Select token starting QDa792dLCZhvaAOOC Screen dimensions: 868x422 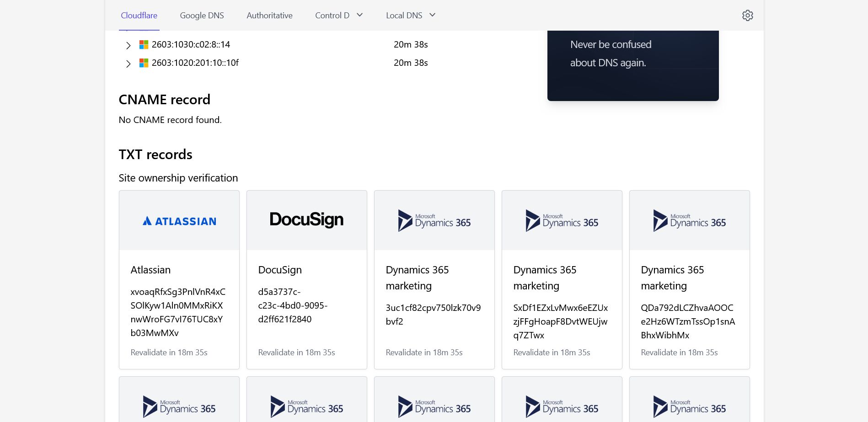tap(688, 321)
